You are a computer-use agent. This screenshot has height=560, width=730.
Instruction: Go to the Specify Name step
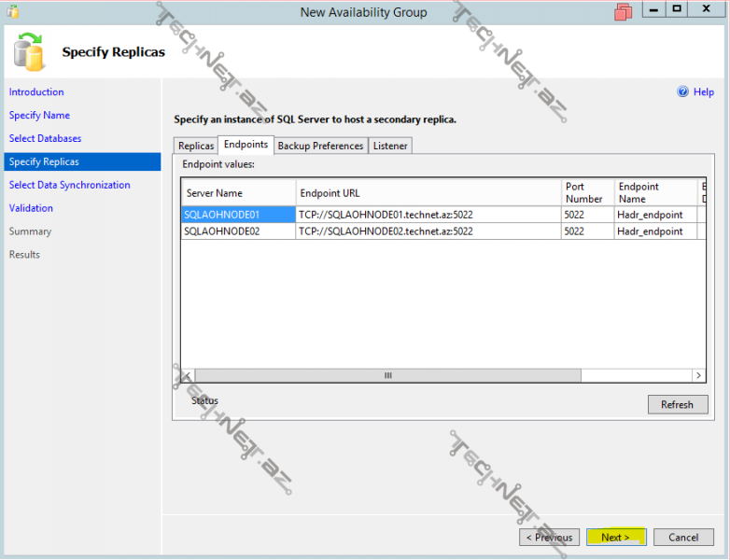tap(39, 116)
